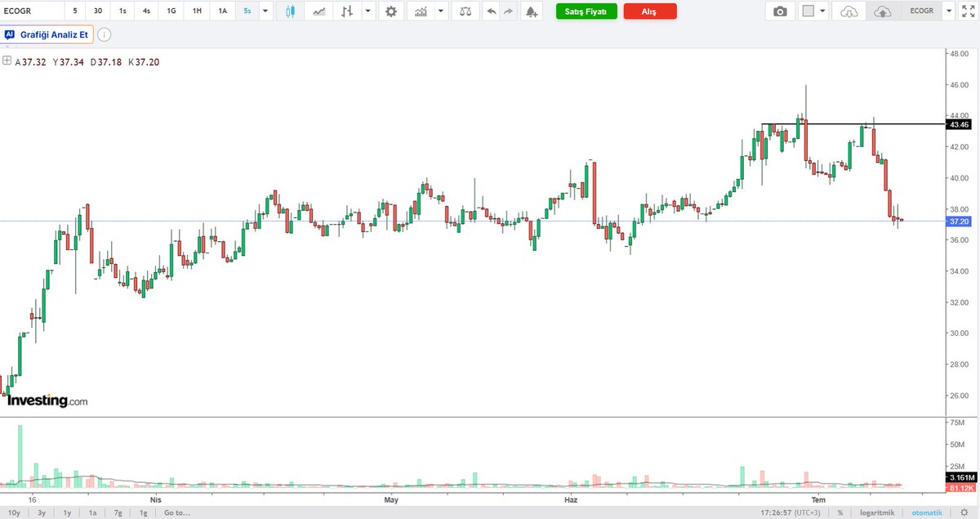Open bottom-right chart settings gear
The width and height of the screenshot is (980, 519).
964,512
